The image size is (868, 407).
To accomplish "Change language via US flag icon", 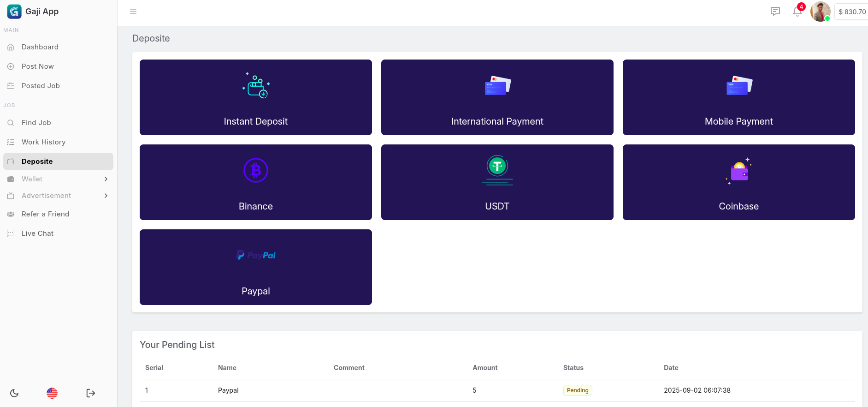I will click(x=52, y=393).
